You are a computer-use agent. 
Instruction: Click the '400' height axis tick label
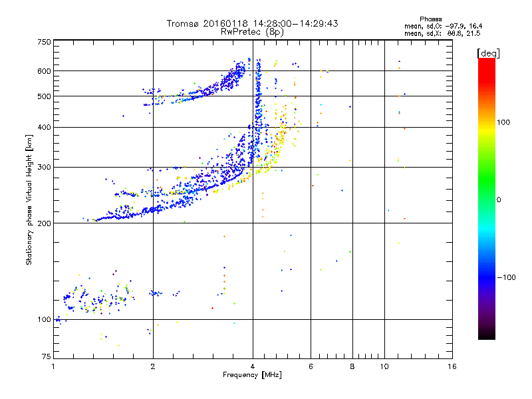tap(44, 127)
